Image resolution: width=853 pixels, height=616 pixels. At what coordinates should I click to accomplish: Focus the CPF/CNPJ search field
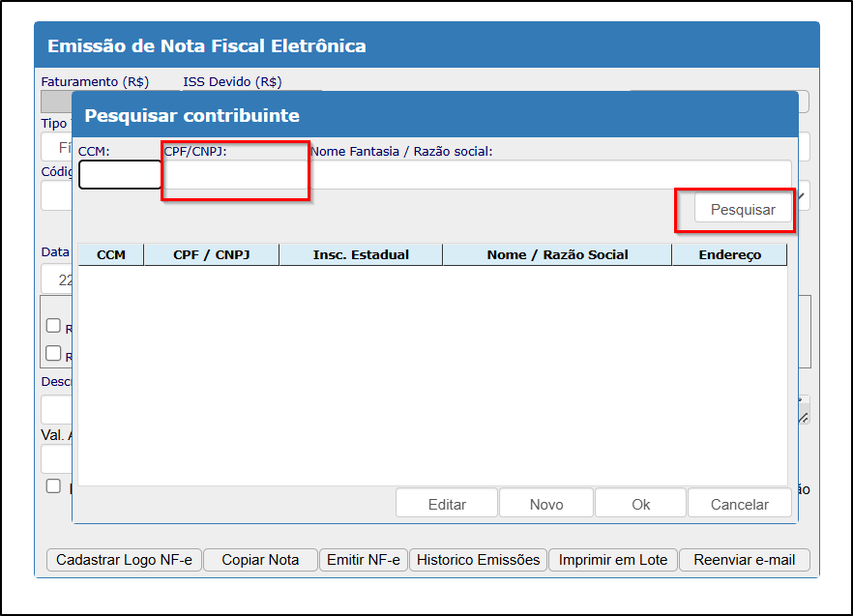coord(235,175)
